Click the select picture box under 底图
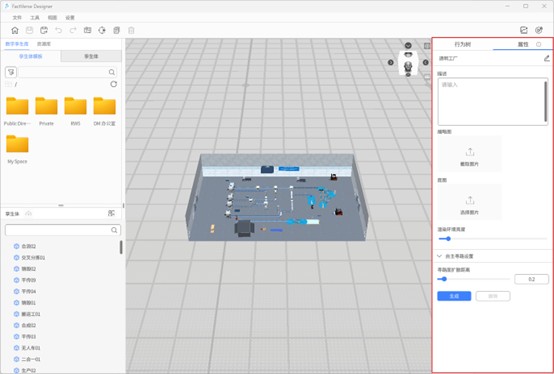 coord(470,202)
